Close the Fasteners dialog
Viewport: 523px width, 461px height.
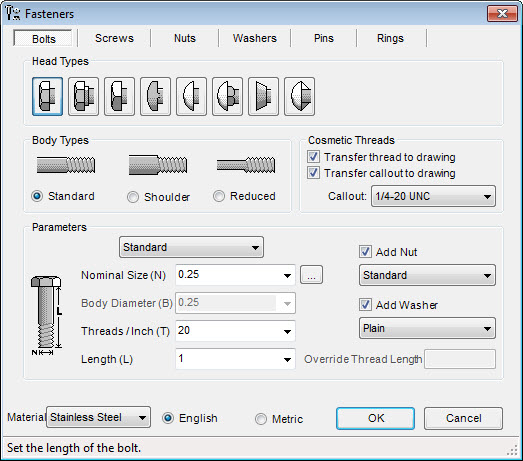coord(502,13)
